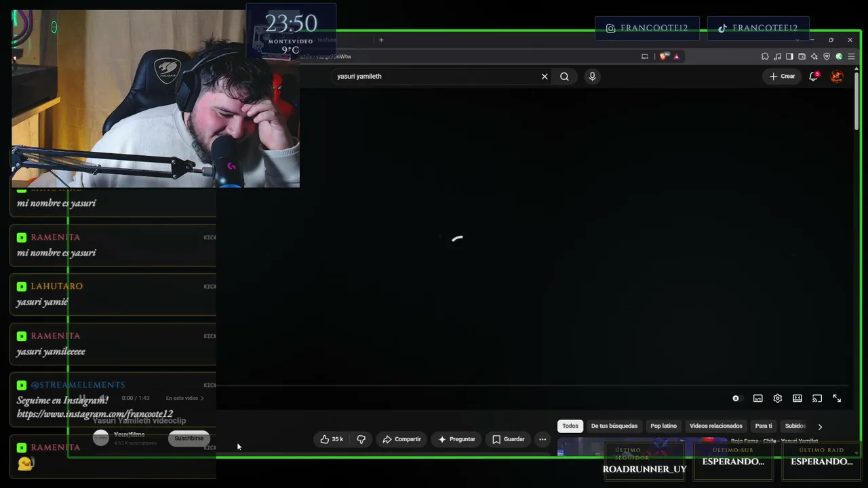Clear the YouTube search box with the X
This screenshot has width=868, height=488.
coord(545,77)
